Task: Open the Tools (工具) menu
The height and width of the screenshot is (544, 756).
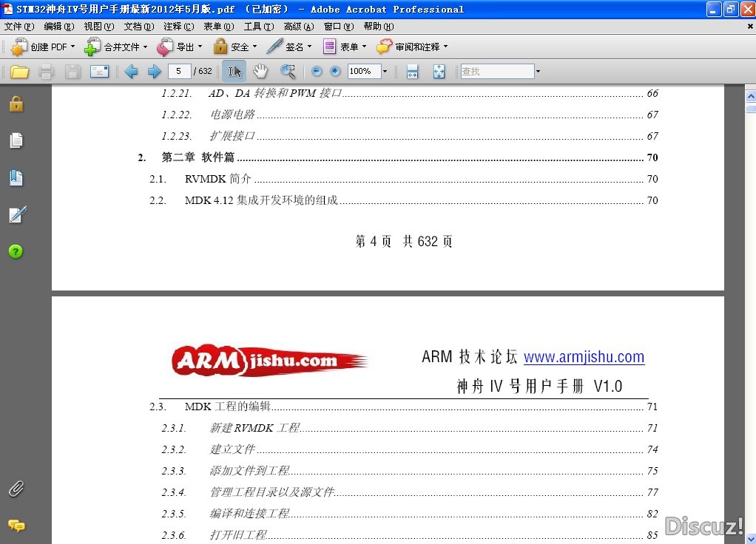Action: [259, 27]
